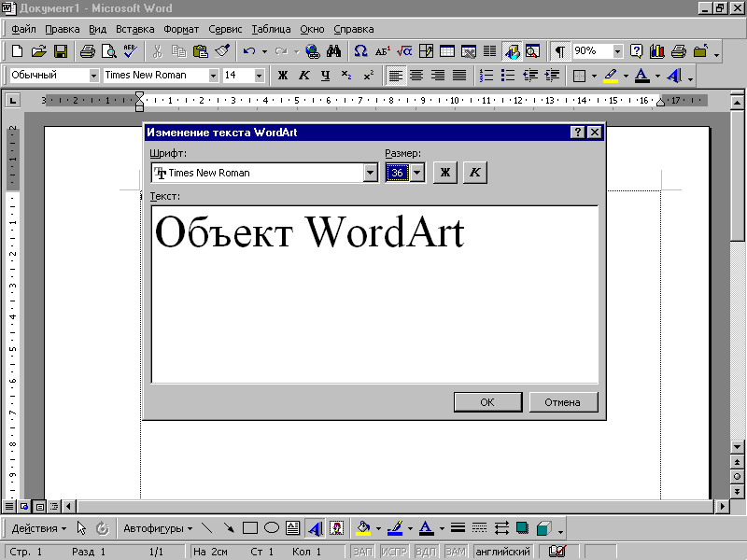Screen dimensions: 747x560
Task: Toggle italic К in the formatting toolbar
Action: [x=304, y=76]
